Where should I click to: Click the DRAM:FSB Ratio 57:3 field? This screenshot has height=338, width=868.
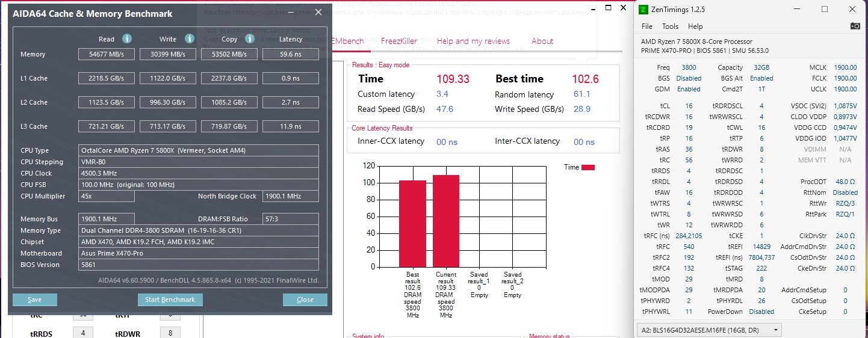click(291, 219)
